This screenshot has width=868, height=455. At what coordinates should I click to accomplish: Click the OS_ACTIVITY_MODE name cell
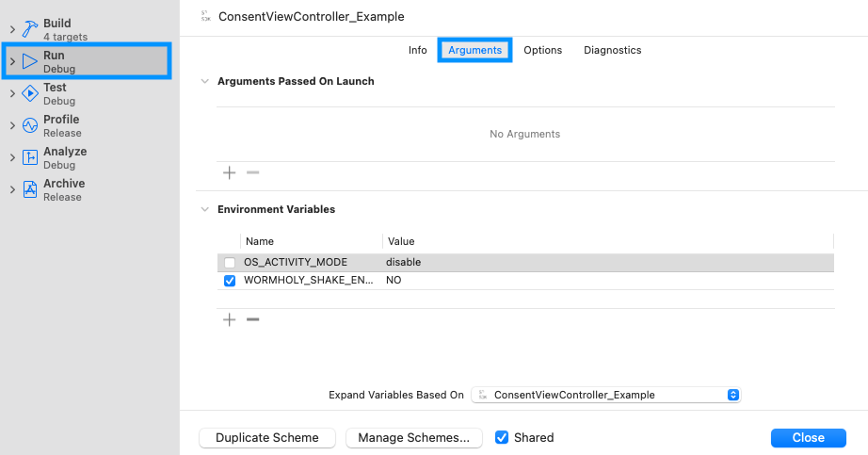(296, 262)
